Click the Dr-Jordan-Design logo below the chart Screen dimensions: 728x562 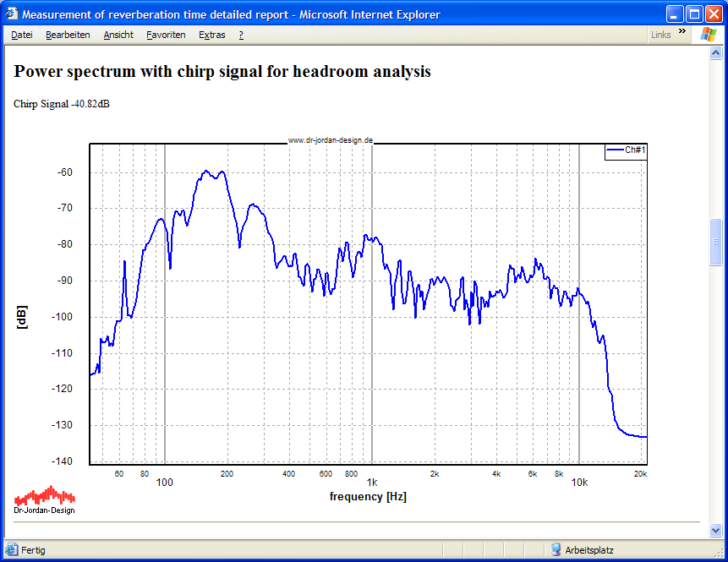click(x=44, y=499)
